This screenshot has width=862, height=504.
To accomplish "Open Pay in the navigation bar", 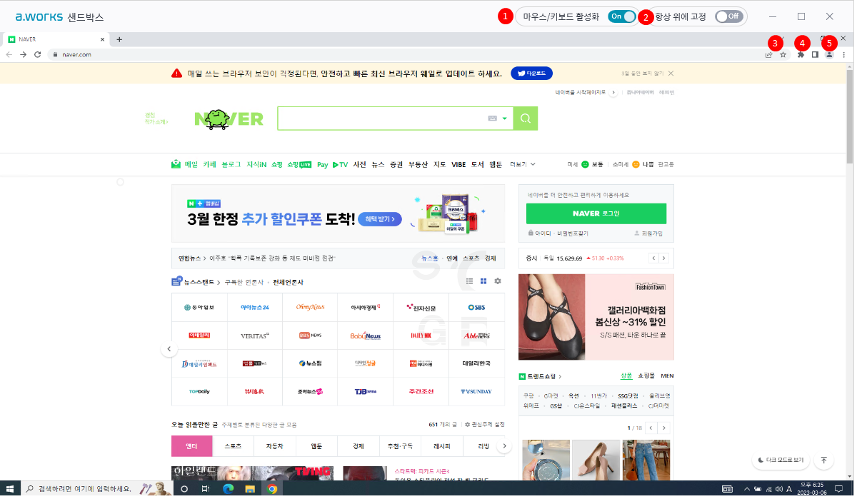I will [322, 164].
